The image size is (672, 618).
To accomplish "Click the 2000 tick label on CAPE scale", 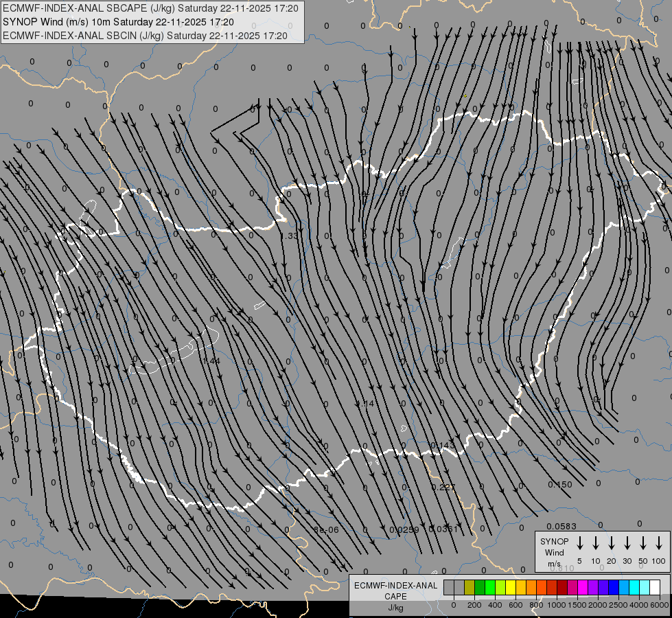I will (x=598, y=605).
